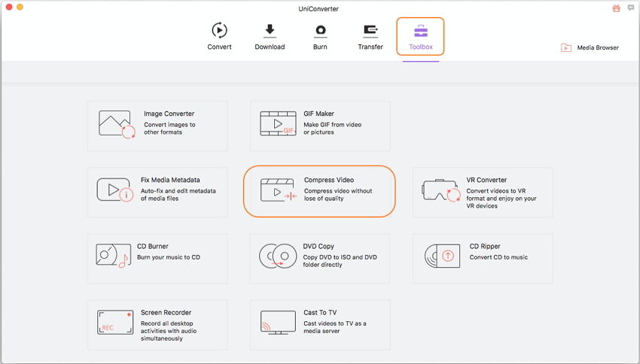Close the window with red button
This screenshot has height=364, width=640.
9,7
